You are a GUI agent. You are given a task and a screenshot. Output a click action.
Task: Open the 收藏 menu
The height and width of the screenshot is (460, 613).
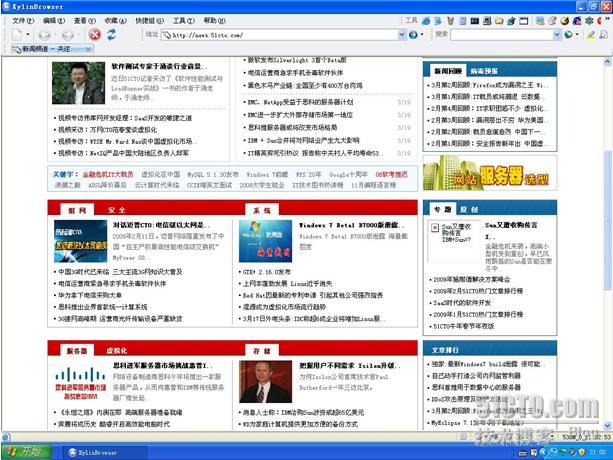pyautogui.click(x=115, y=20)
